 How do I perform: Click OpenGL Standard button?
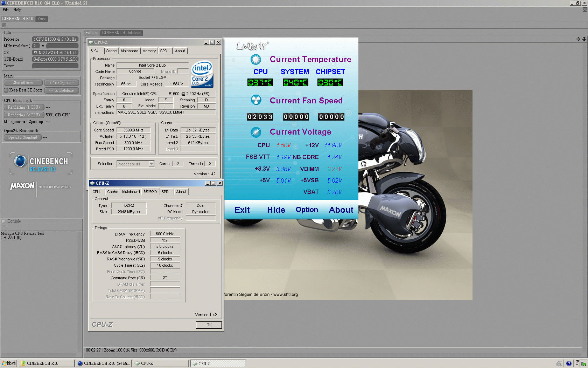(23, 137)
